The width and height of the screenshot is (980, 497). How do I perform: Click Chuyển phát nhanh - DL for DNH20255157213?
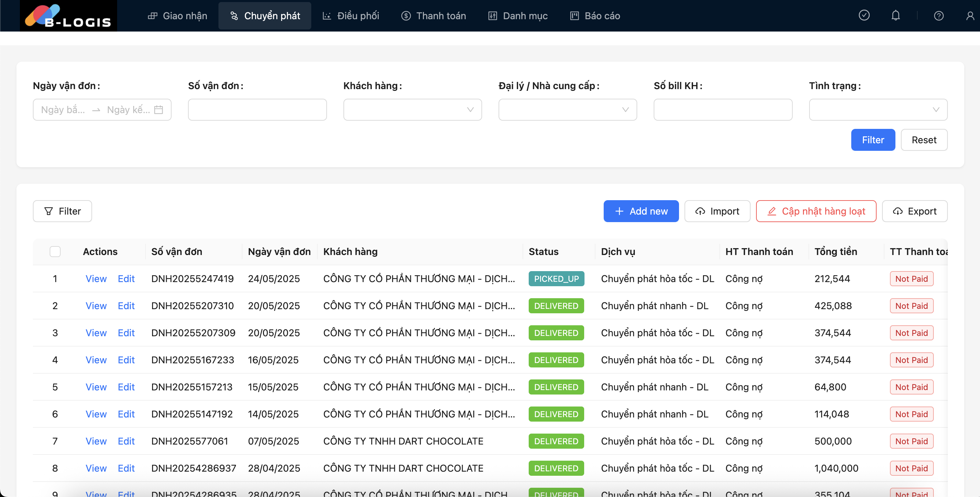(654, 387)
